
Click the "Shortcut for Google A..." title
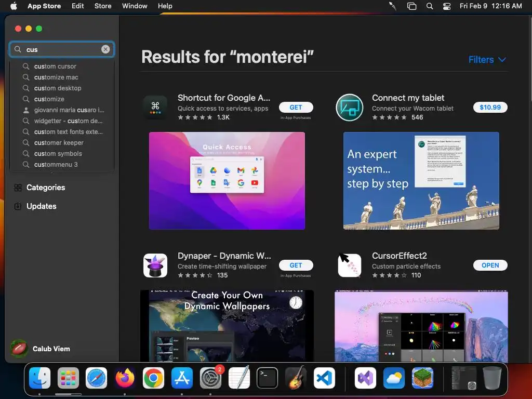pos(224,98)
